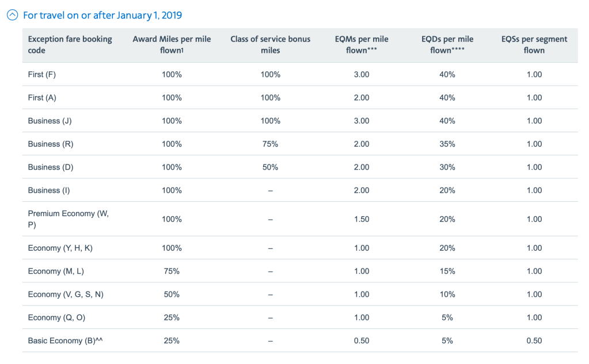The width and height of the screenshot is (589, 364).
Task: Click the 'First (F)' row label
Action: pyautogui.click(x=42, y=75)
